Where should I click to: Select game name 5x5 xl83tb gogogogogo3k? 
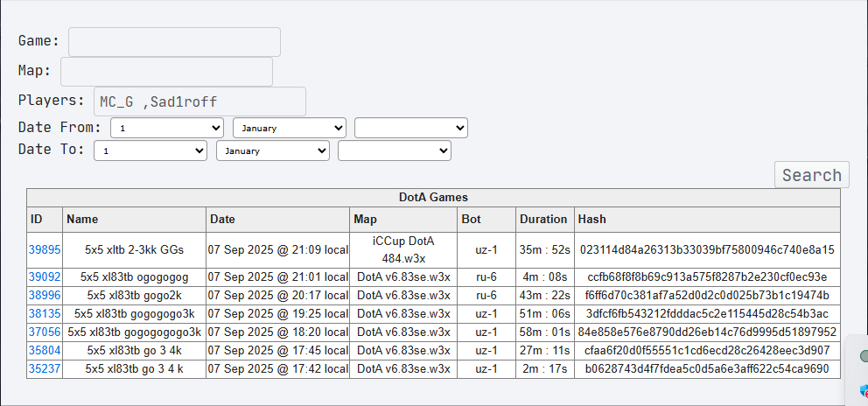coord(135,332)
